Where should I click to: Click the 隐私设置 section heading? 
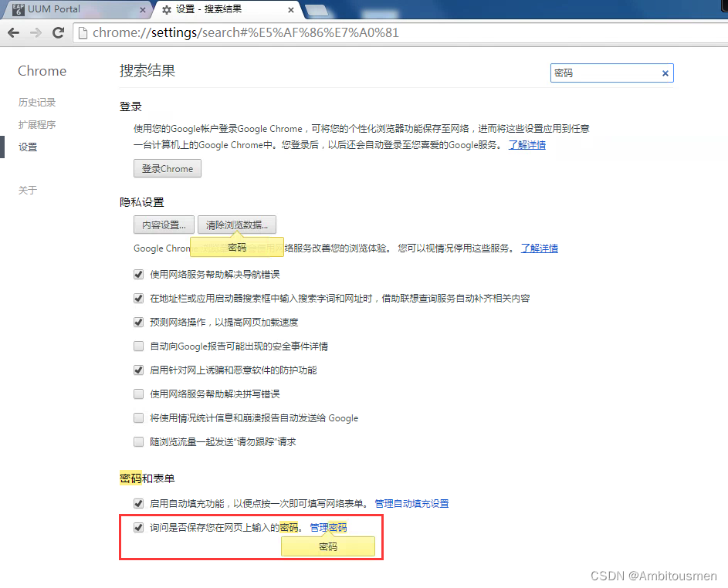pyautogui.click(x=141, y=202)
